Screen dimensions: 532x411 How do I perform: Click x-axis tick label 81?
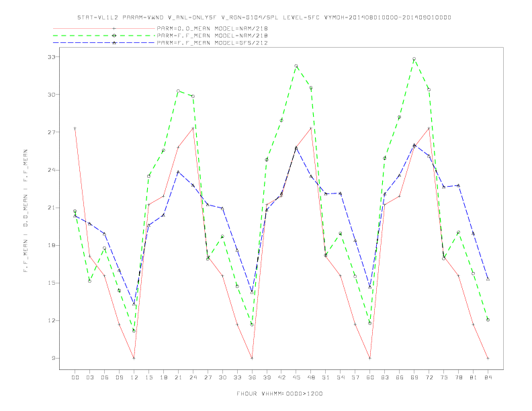coord(474,377)
